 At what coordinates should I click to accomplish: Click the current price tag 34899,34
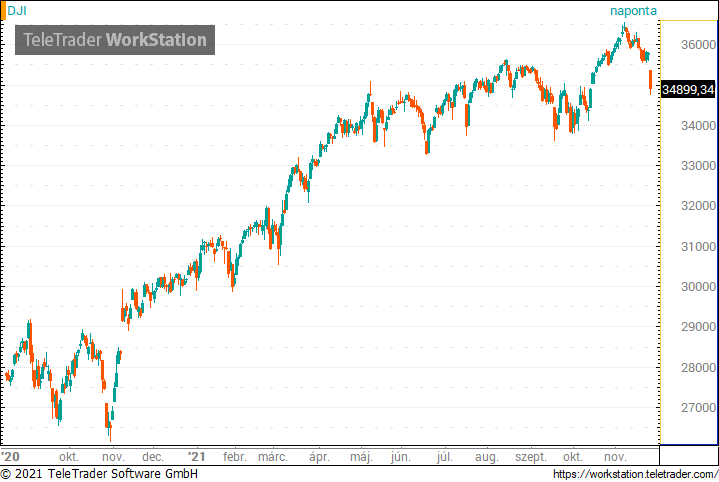tap(688, 89)
